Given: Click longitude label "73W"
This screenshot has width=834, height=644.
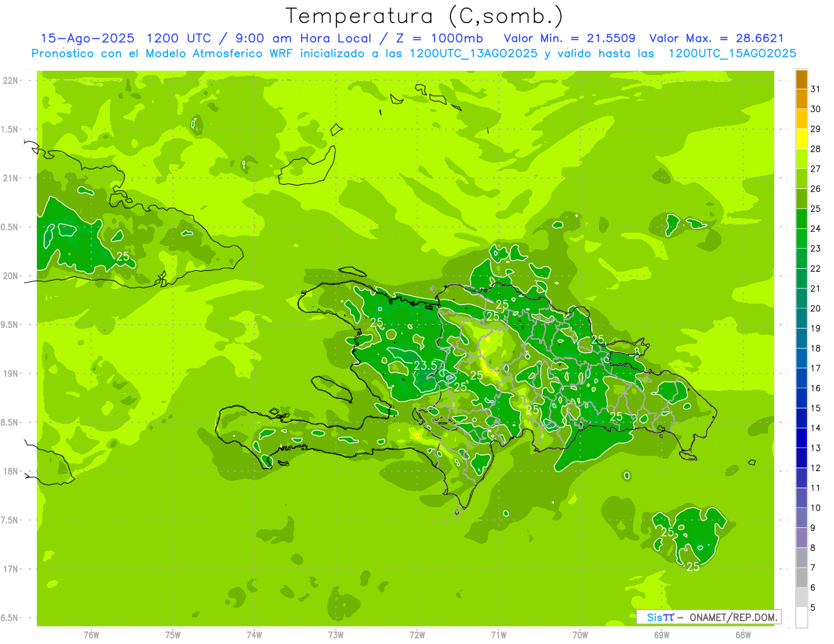Looking at the screenshot, I should [336, 635].
